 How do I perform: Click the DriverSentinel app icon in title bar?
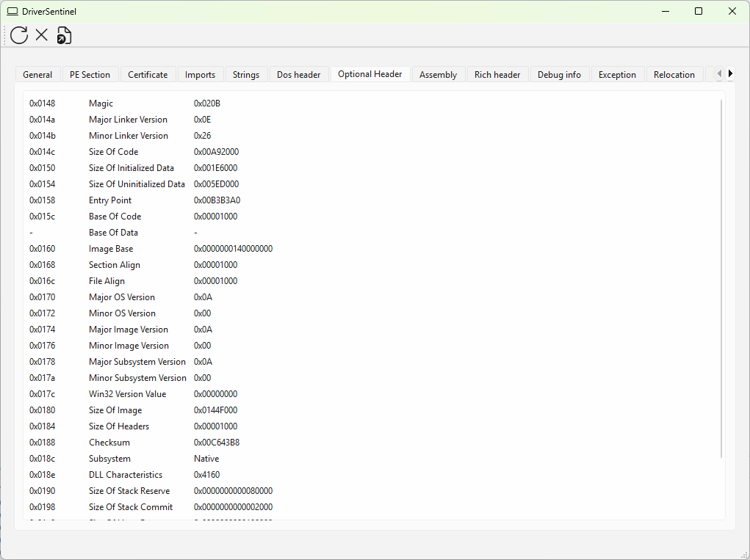[12, 12]
